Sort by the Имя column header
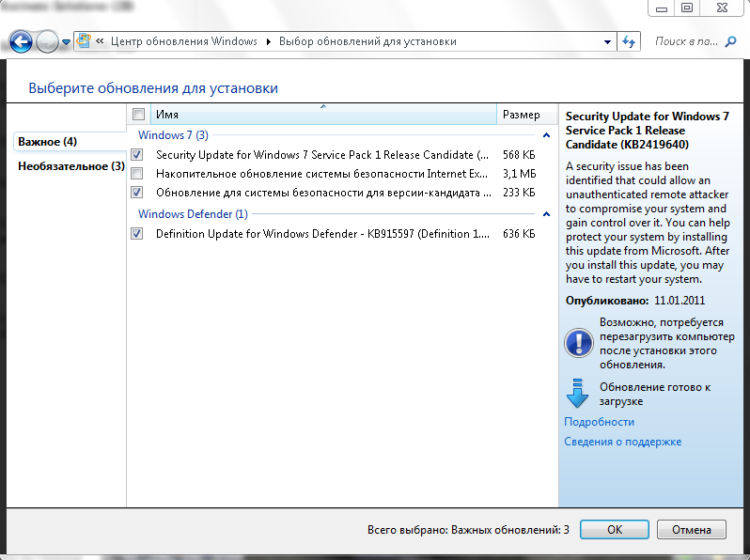 324,115
